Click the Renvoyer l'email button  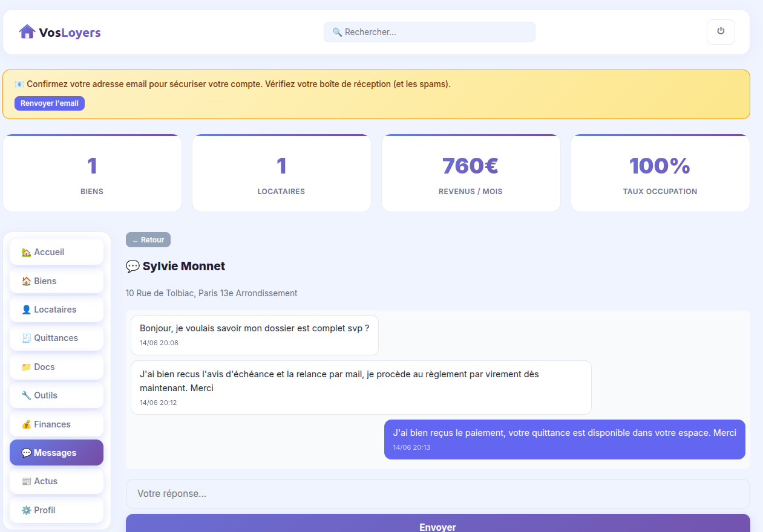coord(50,103)
